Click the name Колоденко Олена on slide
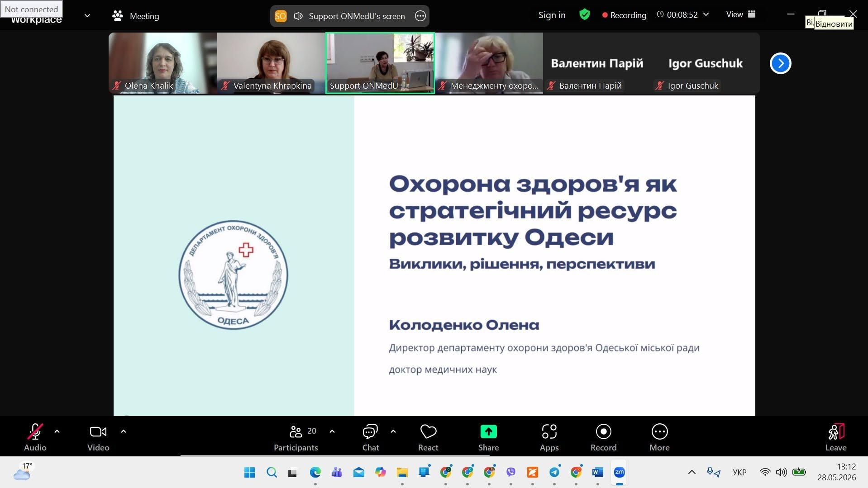The height and width of the screenshot is (488, 868). tap(464, 325)
